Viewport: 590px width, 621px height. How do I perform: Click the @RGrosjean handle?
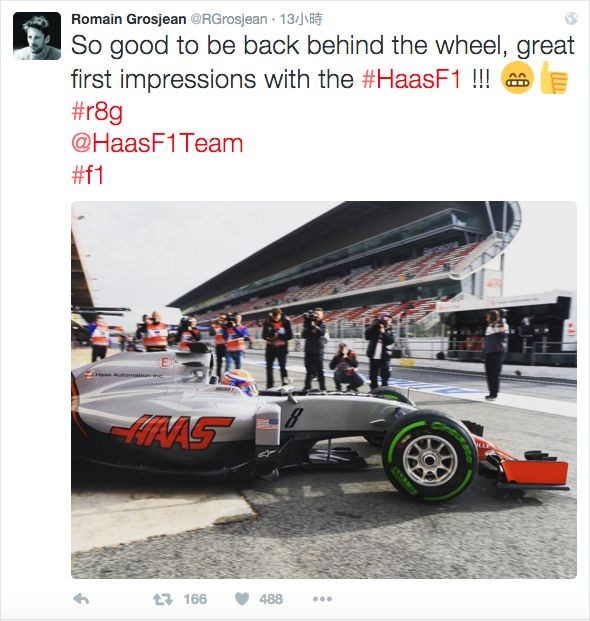[229, 19]
